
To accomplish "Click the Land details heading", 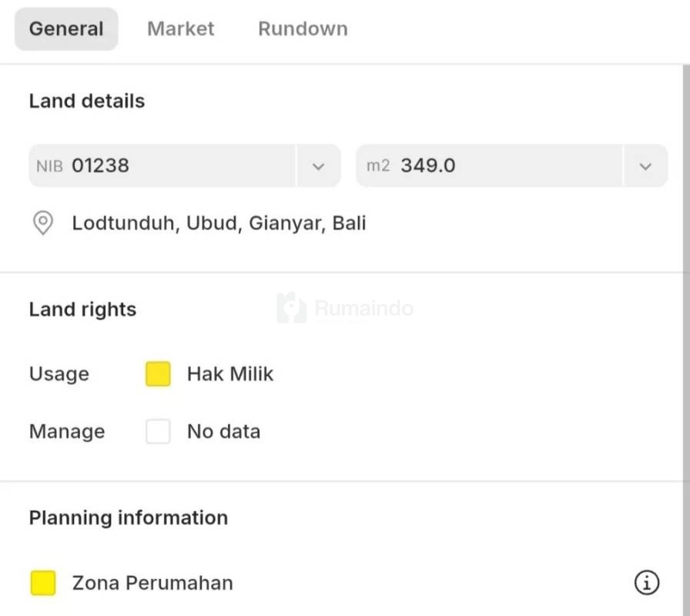I will (x=86, y=101).
